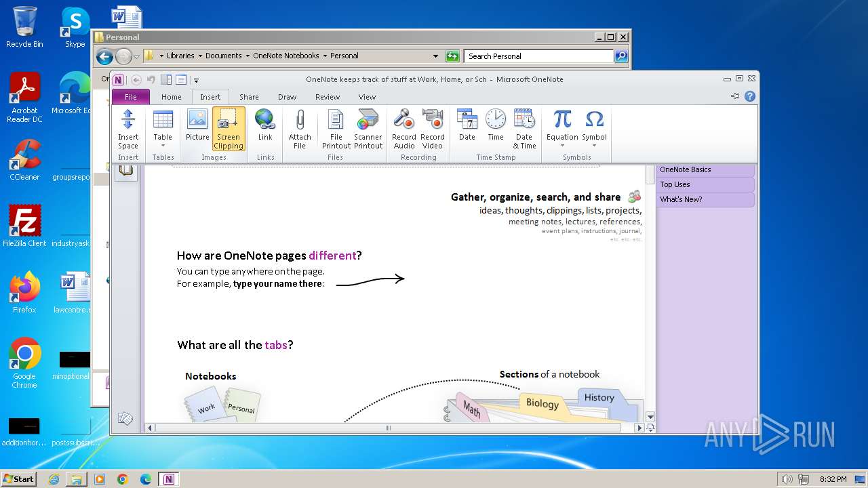Image resolution: width=868 pixels, height=488 pixels.
Task: Click the OneNote Back navigation button
Action: coord(136,79)
